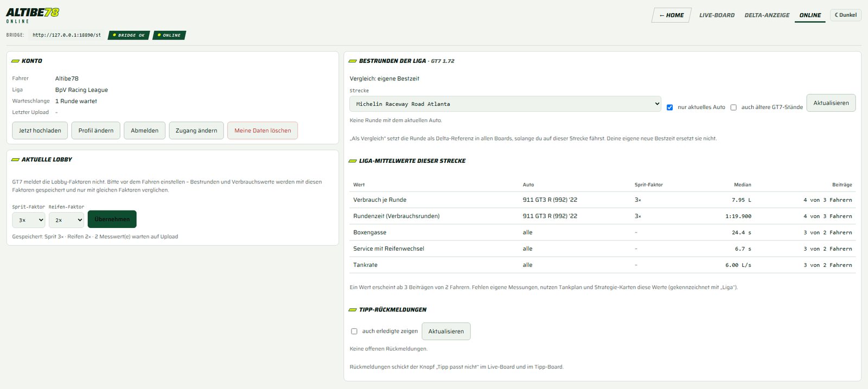Open the Strecke track dropdown
868x389 pixels.
coord(505,104)
